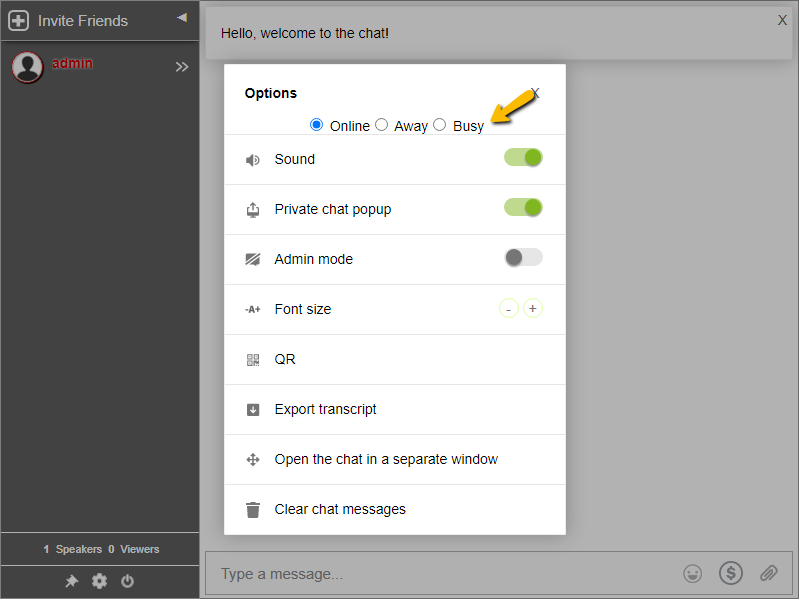This screenshot has height=599, width=799.
Task: Click the Export transcript download icon
Action: click(x=253, y=410)
